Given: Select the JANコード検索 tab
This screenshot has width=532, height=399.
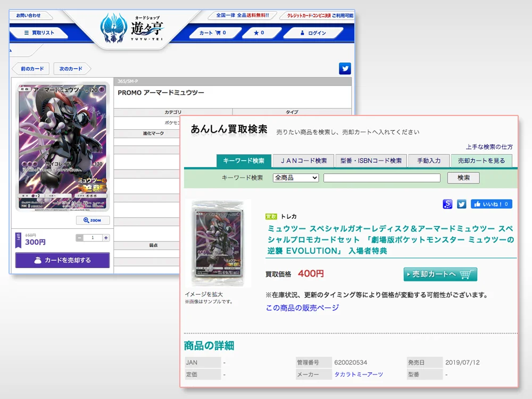Looking at the screenshot, I should pyautogui.click(x=304, y=161).
